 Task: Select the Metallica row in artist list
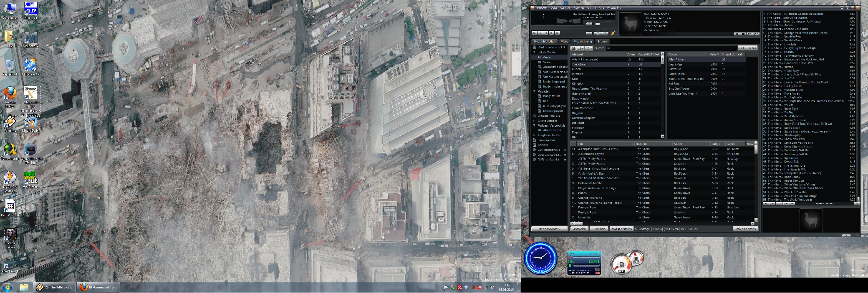616,74
